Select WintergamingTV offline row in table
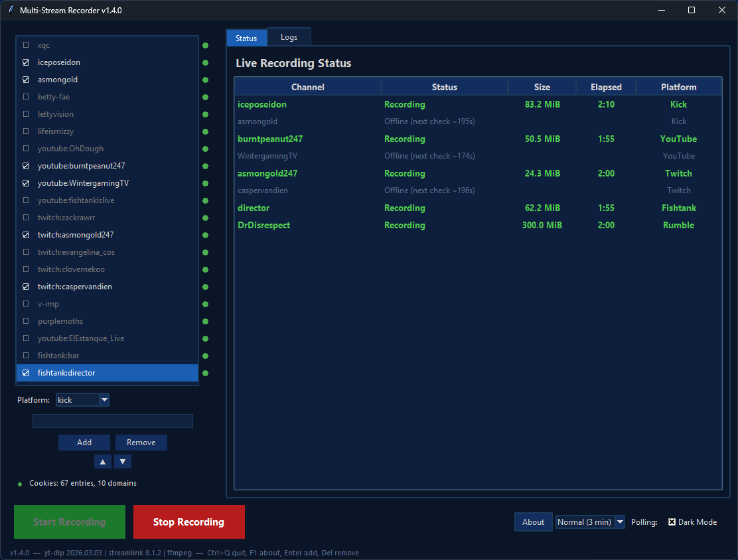The width and height of the screenshot is (738, 560). click(478, 156)
